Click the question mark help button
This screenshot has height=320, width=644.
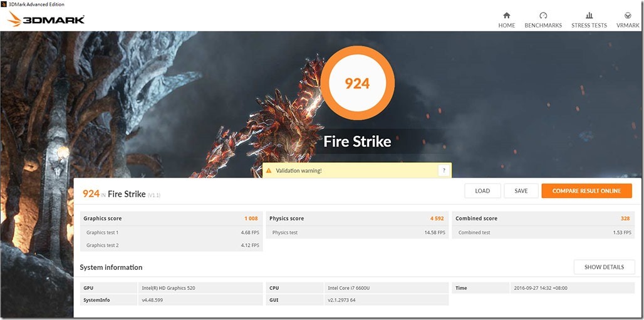[444, 170]
